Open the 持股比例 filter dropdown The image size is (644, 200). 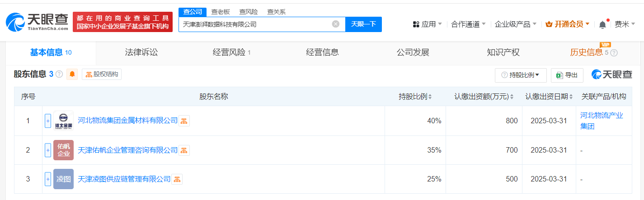(521, 75)
